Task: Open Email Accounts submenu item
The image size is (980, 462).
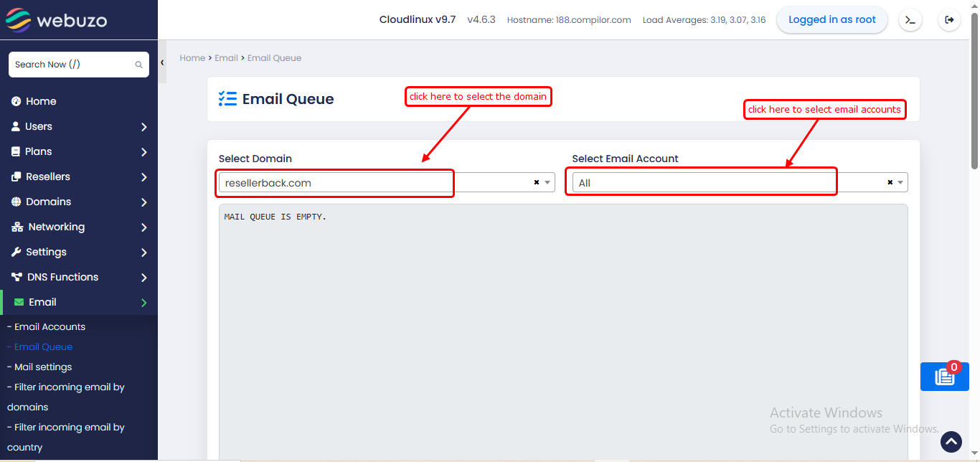Action: 50,326
